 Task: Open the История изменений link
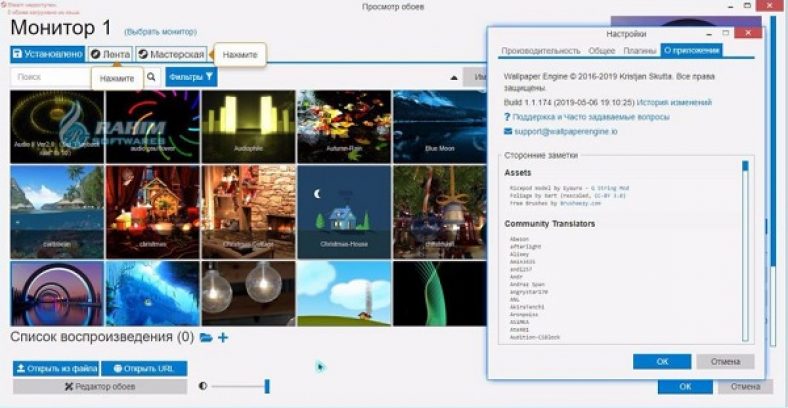(674, 103)
